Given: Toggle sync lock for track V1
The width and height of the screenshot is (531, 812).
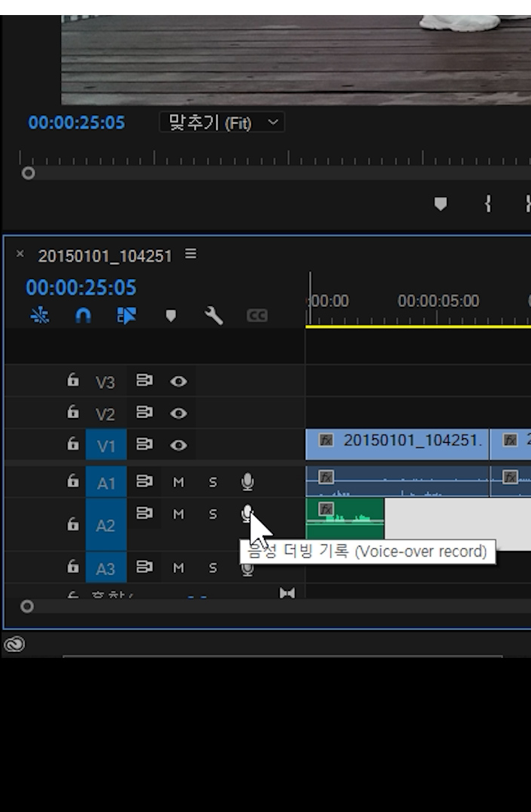Looking at the screenshot, I should [x=144, y=444].
